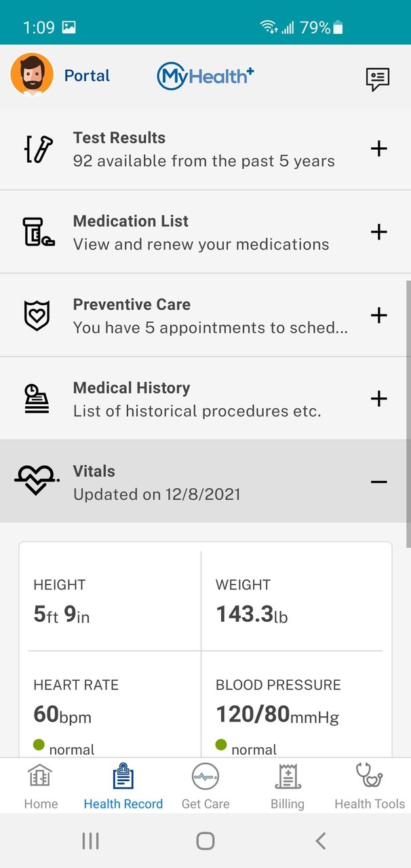Image resolution: width=411 pixels, height=868 pixels.
Task: Expand the Medical History section
Action: click(379, 399)
